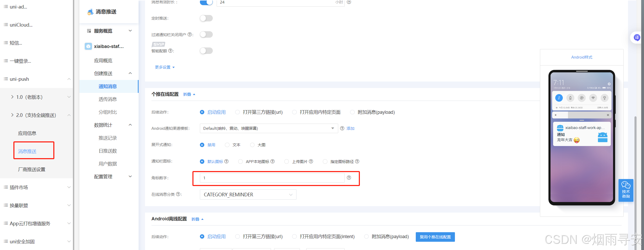Switch to 透传消息
Screen dimensions: 644x250
pos(107,99)
